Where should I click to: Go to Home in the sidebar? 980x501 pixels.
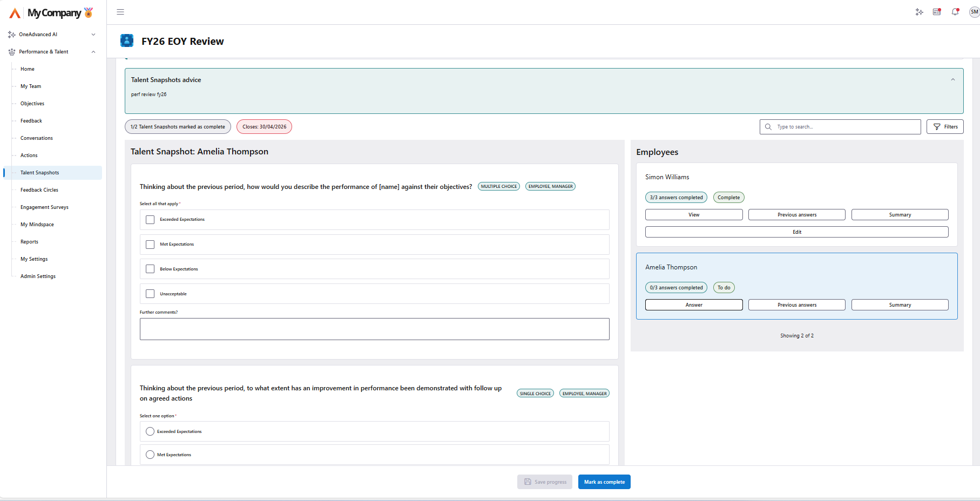(28, 69)
